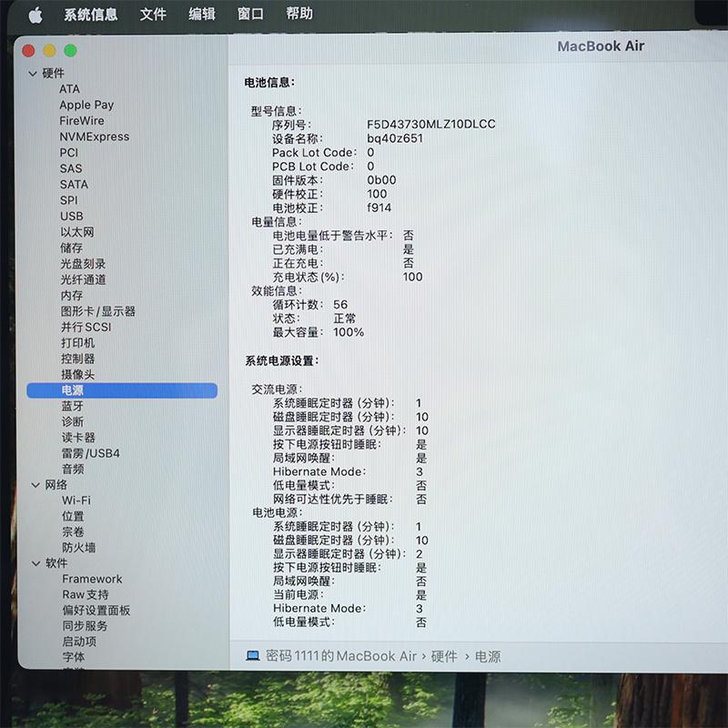Click serial number F5D43730MLZ10DLCC

[431, 125]
